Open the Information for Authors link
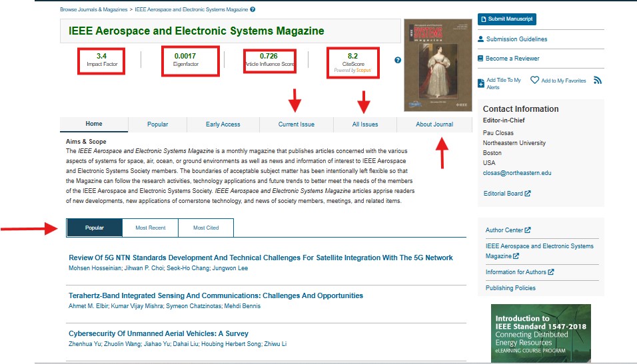The width and height of the screenshot is (637, 364). (516, 272)
